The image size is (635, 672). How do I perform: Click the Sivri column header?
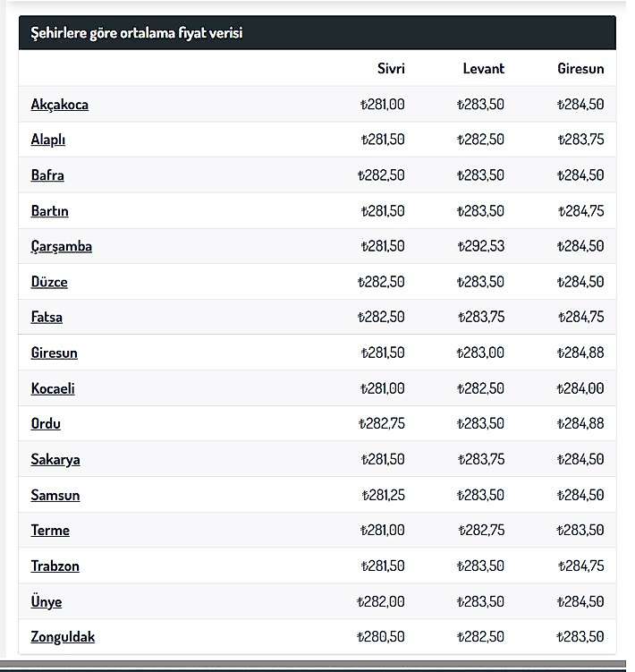pyautogui.click(x=391, y=69)
